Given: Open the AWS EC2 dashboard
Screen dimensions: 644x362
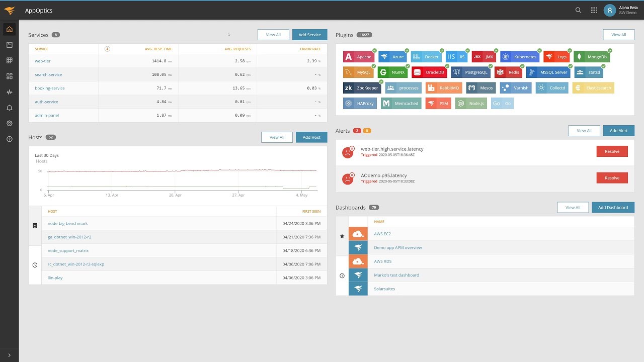Looking at the screenshot, I should 382,234.
